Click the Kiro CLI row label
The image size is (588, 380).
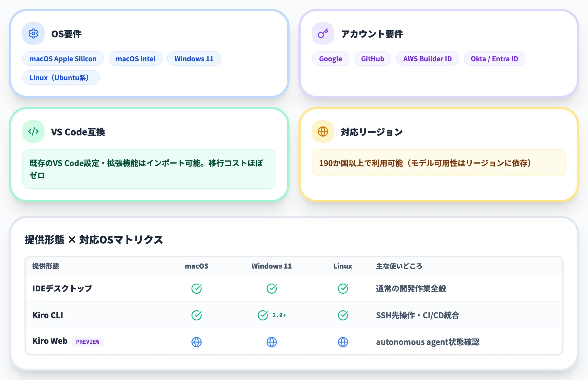(x=48, y=315)
